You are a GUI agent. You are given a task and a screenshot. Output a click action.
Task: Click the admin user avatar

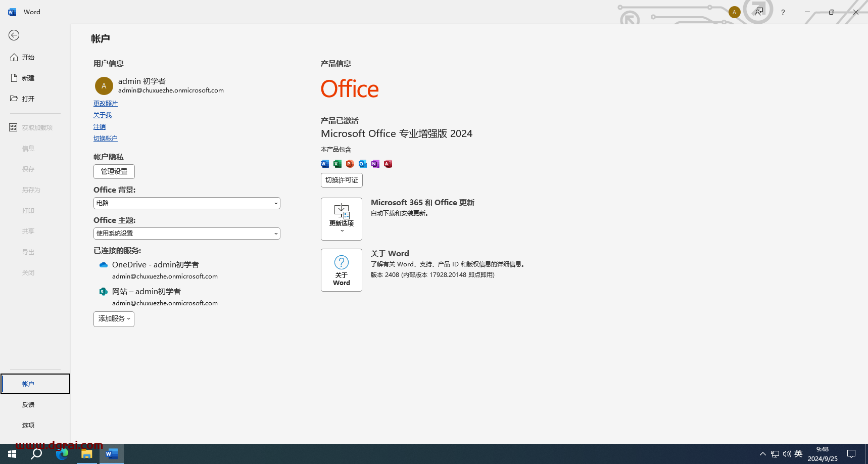(x=104, y=85)
